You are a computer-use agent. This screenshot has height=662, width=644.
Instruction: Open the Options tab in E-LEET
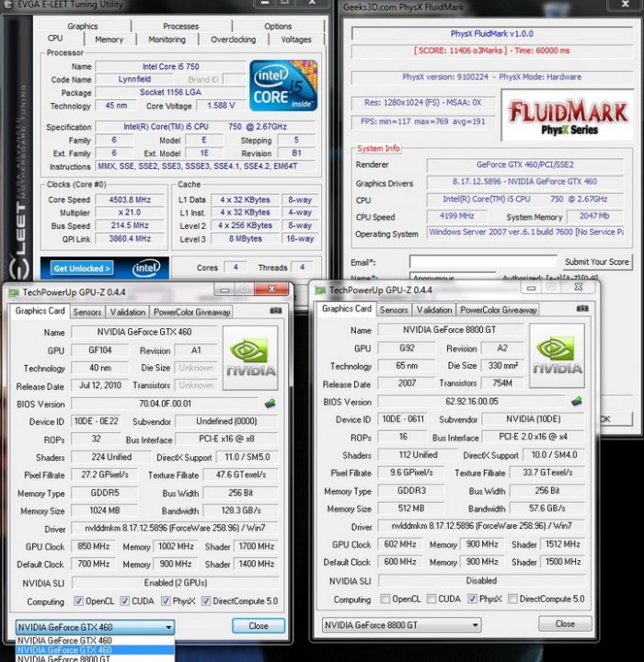pyautogui.click(x=278, y=26)
